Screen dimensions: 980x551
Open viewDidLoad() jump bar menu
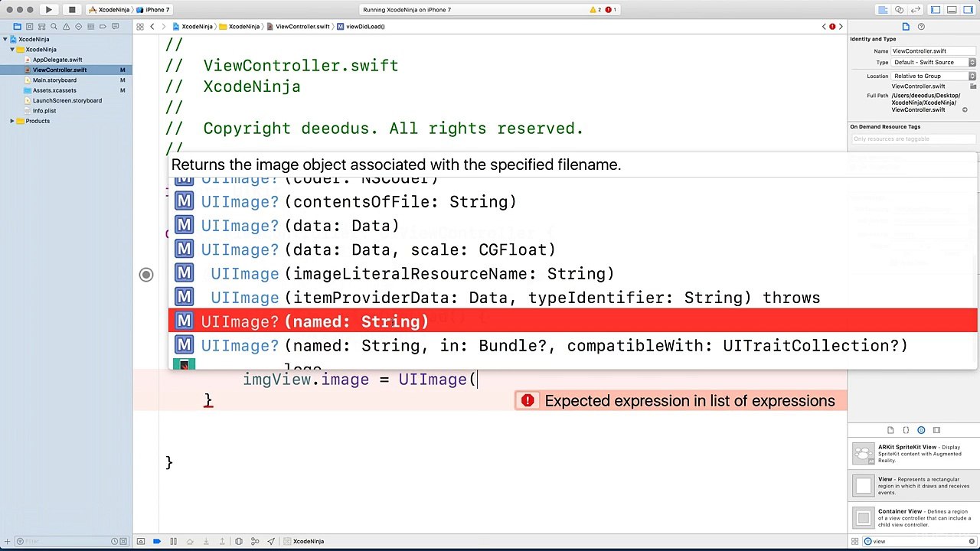[x=361, y=27]
